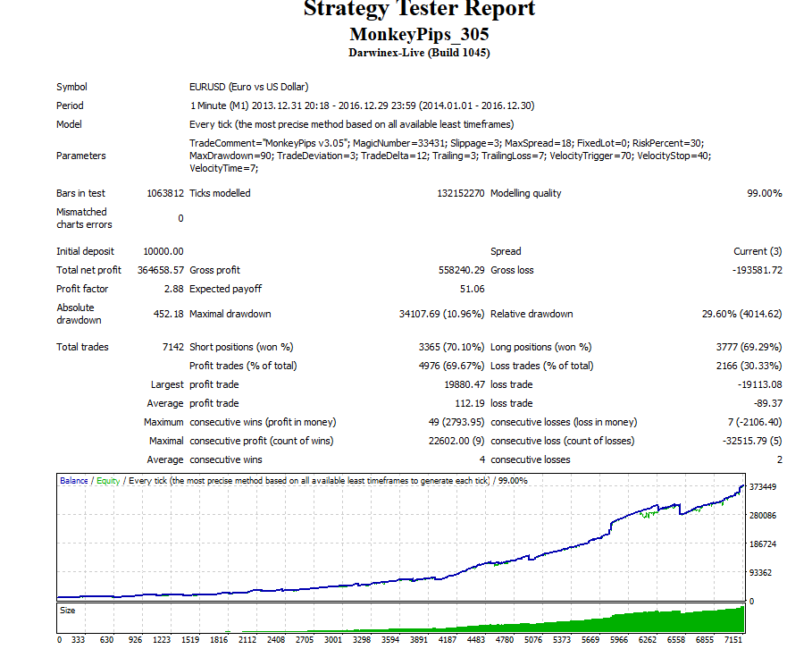Click the 3001 x-axis tick label
This screenshot has width=812, height=649.
click(x=332, y=640)
